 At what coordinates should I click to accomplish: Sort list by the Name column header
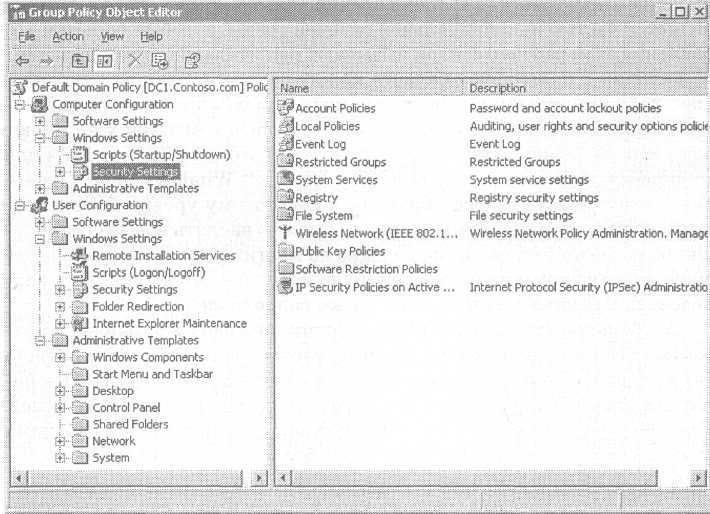[x=370, y=88]
